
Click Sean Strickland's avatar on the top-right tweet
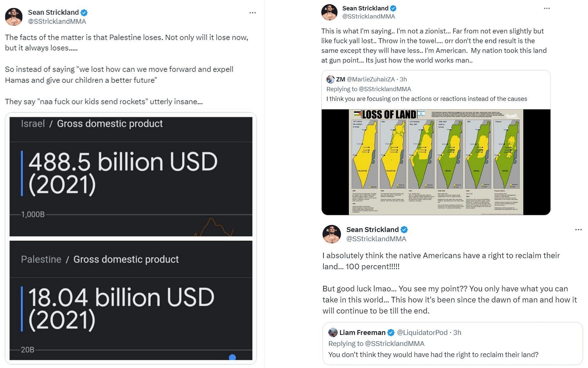(x=329, y=12)
